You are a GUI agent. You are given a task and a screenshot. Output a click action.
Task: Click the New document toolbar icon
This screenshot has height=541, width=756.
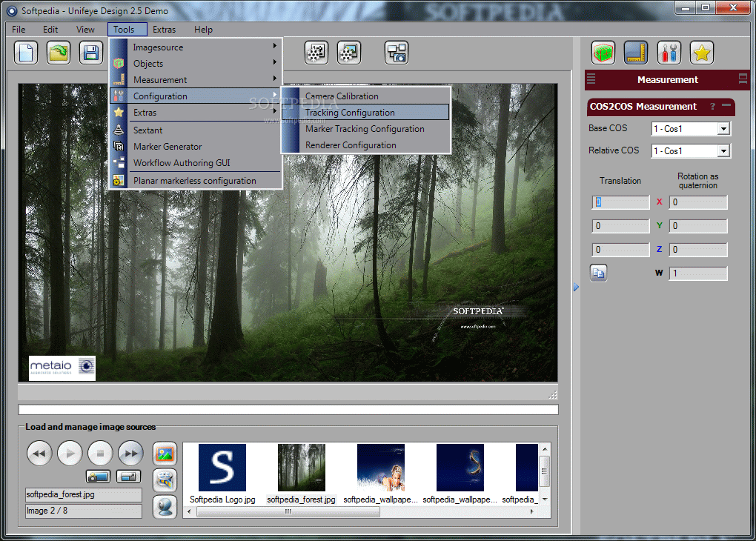pos(26,53)
